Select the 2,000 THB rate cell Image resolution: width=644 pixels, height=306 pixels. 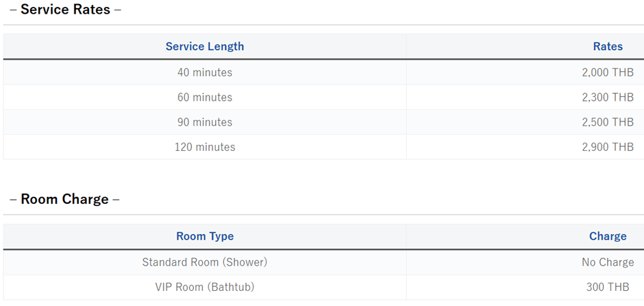point(608,72)
